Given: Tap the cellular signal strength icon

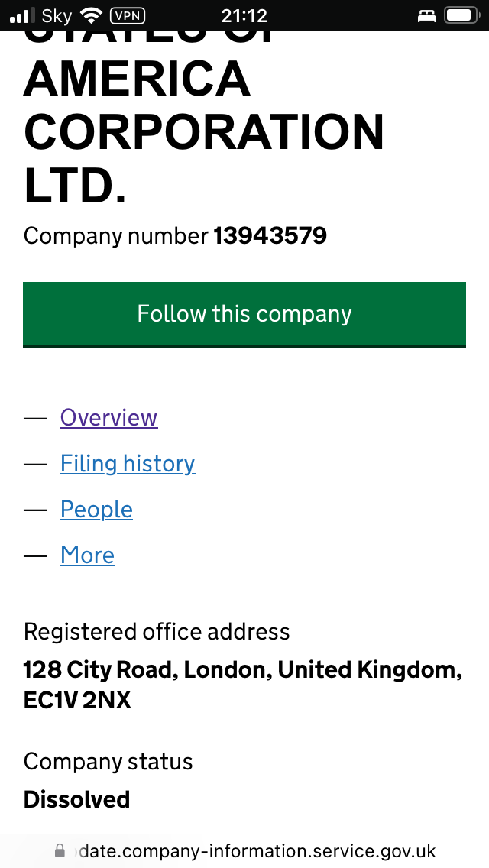Looking at the screenshot, I should (23, 15).
